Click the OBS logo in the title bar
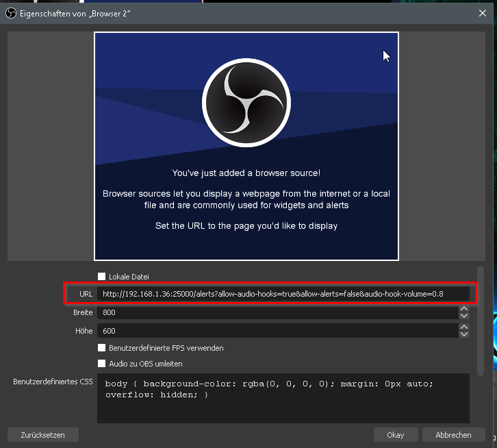The height and width of the screenshot is (448, 497). coord(10,12)
